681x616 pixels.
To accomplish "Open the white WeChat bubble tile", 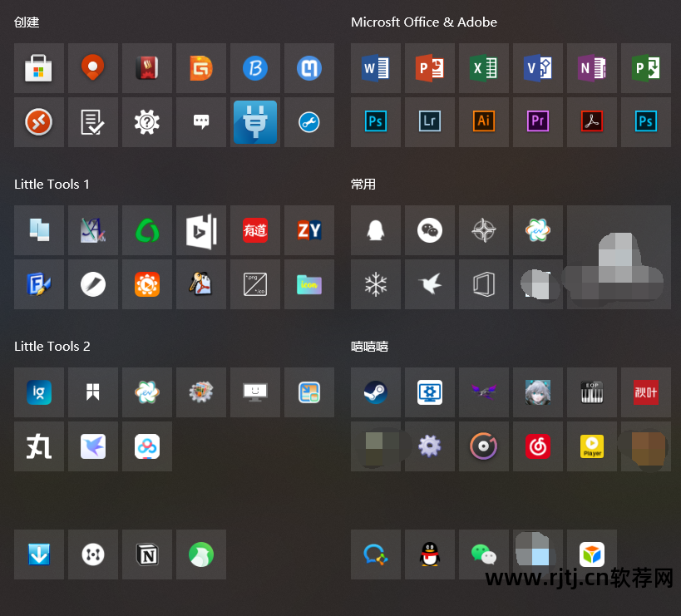I will tap(430, 230).
